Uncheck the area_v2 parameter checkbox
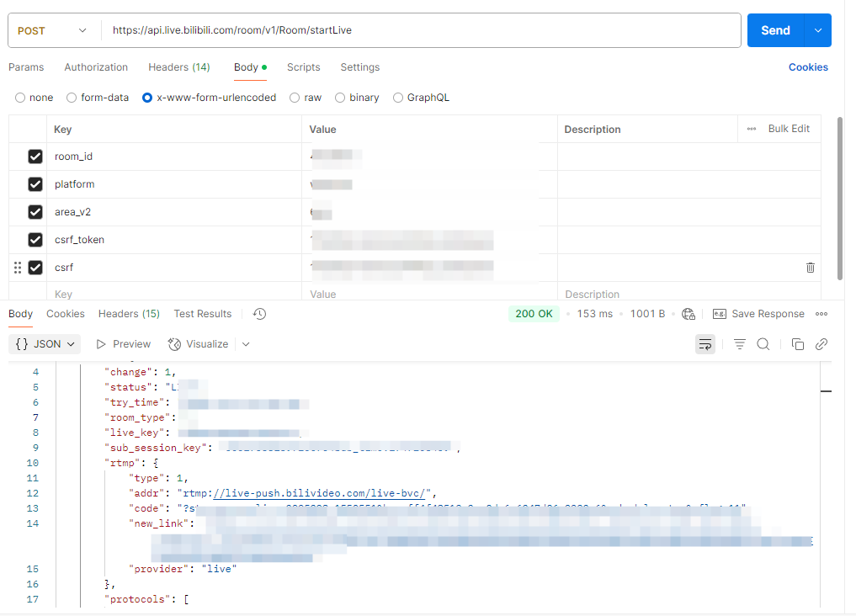This screenshot has width=856, height=616. point(35,212)
